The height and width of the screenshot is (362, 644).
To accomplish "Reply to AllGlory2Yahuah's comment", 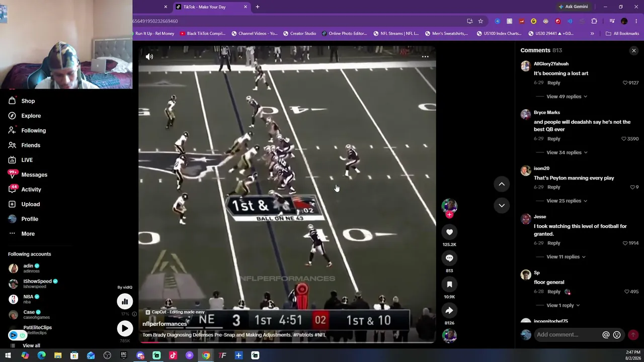I will (553, 82).
